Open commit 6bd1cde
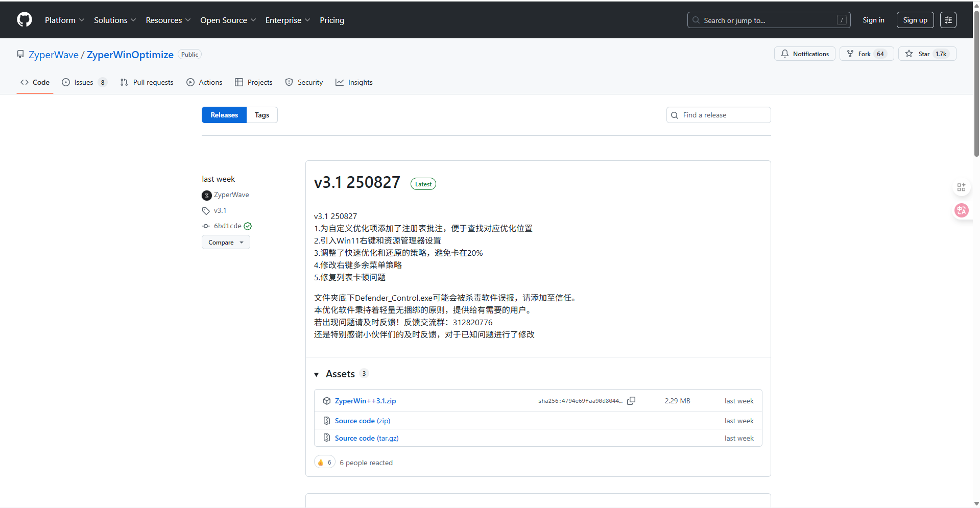This screenshot has height=508, width=980. click(x=228, y=226)
